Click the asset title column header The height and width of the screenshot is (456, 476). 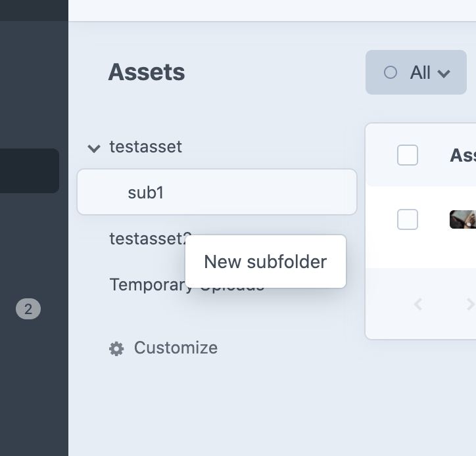(463, 155)
